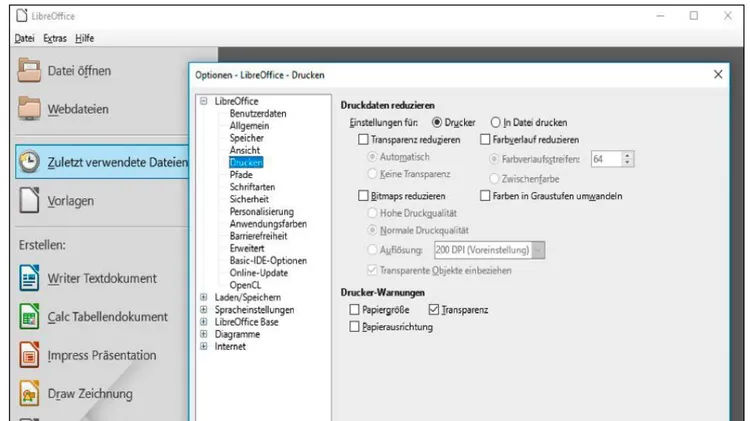Select Allgemein in the options tree

click(249, 126)
